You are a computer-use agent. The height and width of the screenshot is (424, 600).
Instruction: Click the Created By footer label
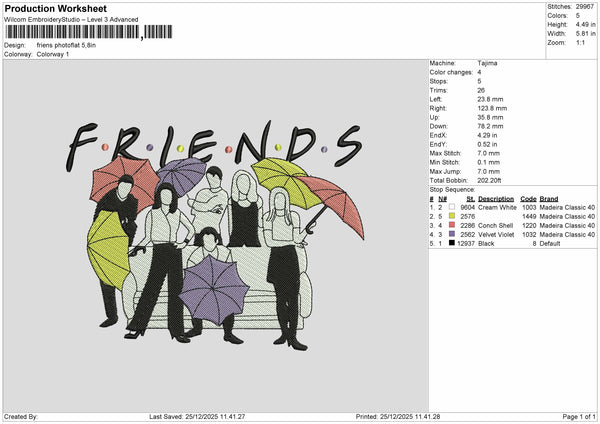21,417
